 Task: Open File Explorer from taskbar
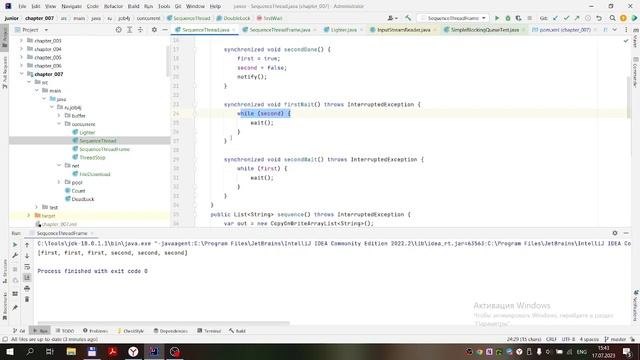tap(71, 351)
